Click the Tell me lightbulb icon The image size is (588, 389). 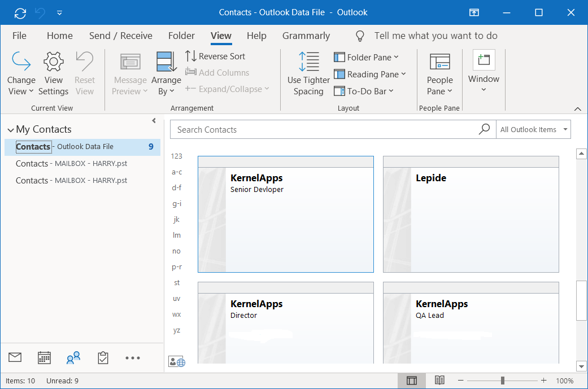coord(360,36)
